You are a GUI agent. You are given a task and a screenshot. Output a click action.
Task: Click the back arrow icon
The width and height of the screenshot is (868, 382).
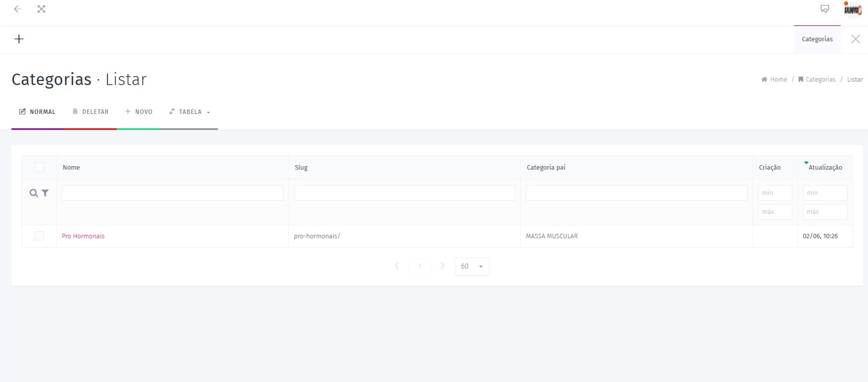[x=17, y=9]
